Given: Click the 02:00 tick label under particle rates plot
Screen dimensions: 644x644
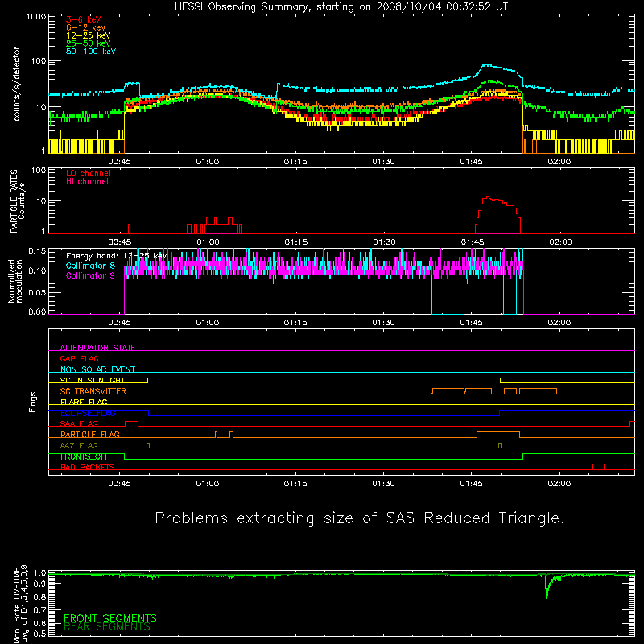Looking at the screenshot, I should 560,242.
